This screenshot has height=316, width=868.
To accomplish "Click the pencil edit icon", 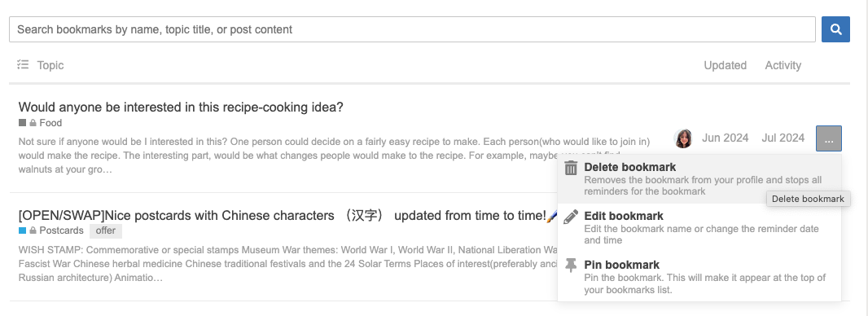I will pyautogui.click(x=571, y=217).
